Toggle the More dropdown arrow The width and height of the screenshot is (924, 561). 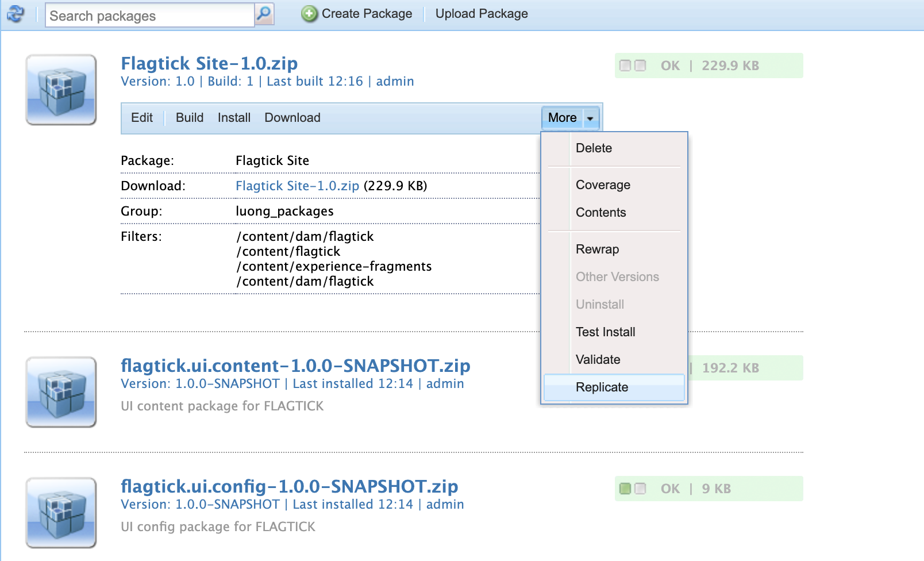tap(590, 118)
